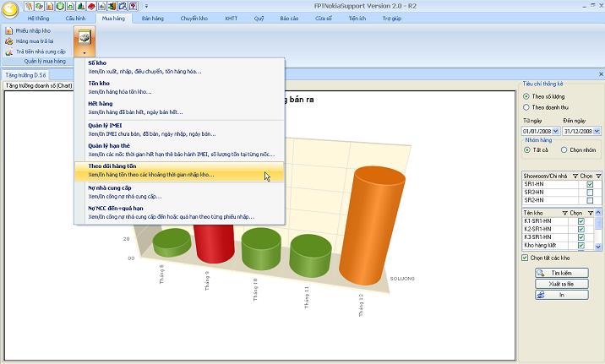Switch to the Bán hàng ribbon tab
Screen dimensions: 605x364
click(153, 18)
